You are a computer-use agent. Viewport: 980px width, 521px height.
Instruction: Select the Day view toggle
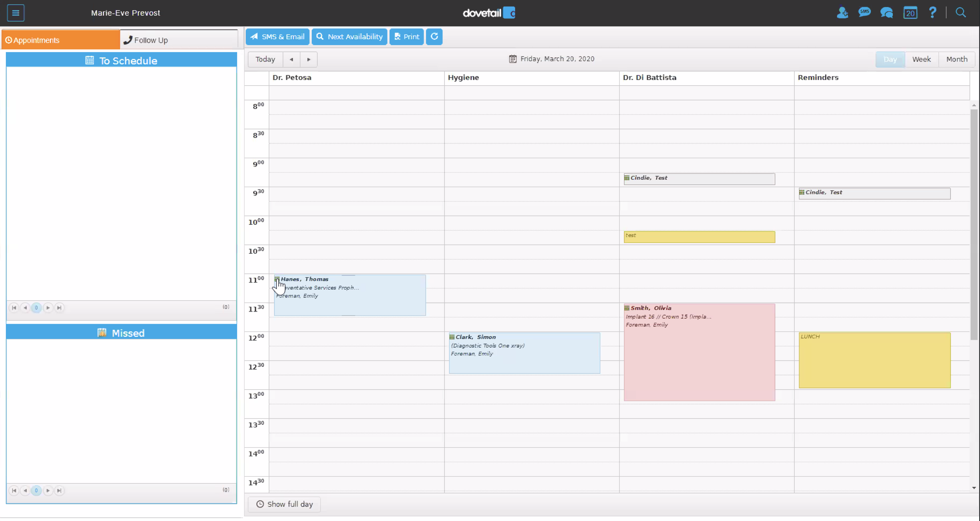pos(890,59)
